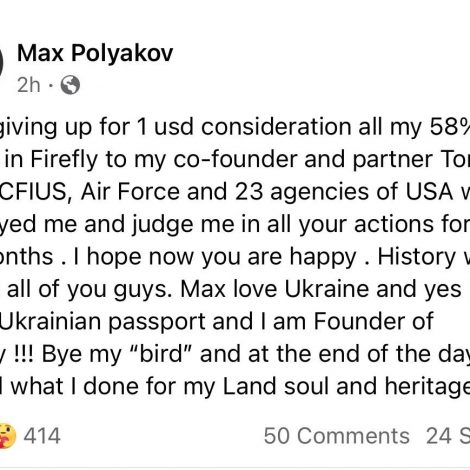Click the 24 shares count
The height and width of the screenshot is (470, 470).
tap(448, 436)
